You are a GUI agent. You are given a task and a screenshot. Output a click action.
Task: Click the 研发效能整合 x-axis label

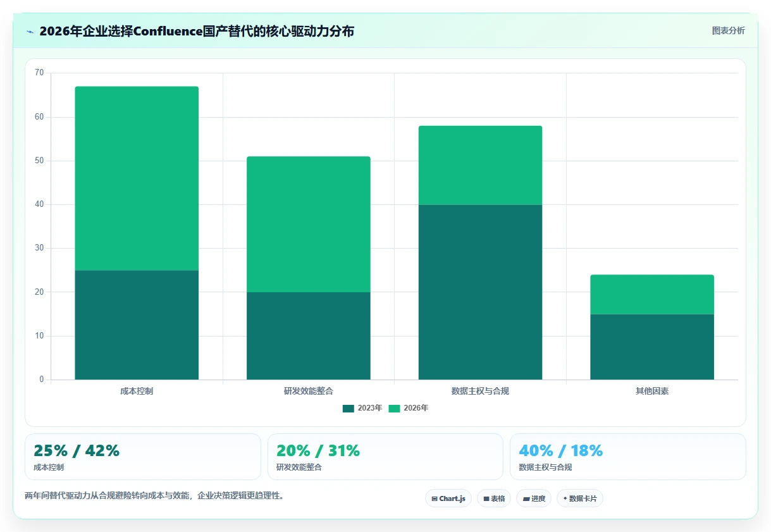(x=309, y=391)
